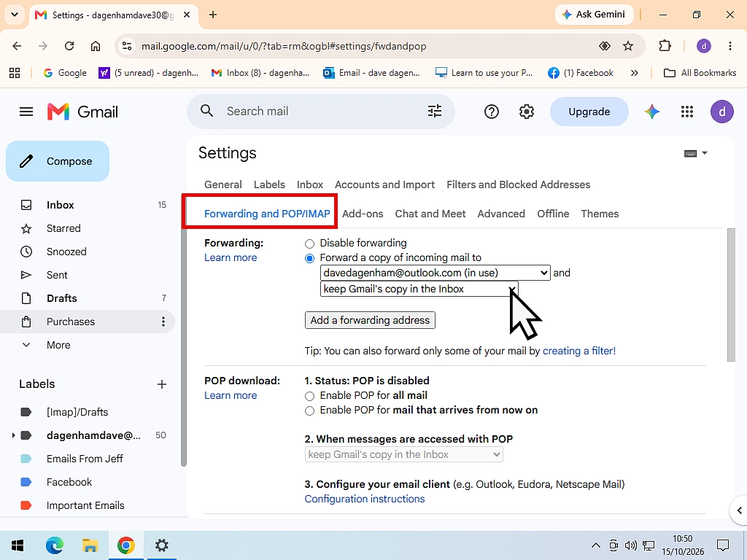
Task: Open a new browser tab
Action: (213, 15)
